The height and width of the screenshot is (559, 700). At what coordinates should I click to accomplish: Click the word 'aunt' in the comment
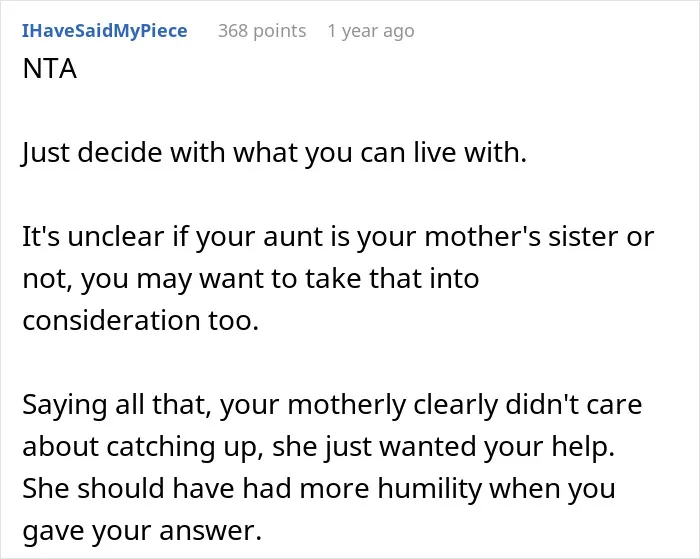point(294,237)
